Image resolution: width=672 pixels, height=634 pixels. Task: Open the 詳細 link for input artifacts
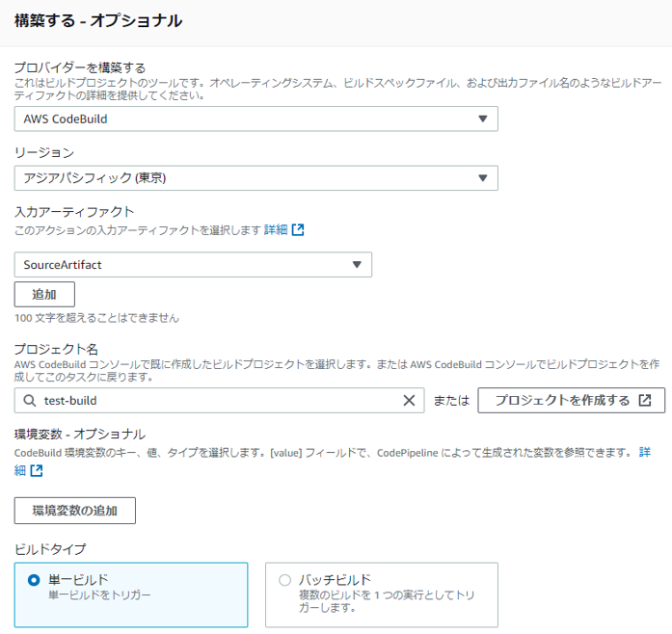[x=276, y=230]
